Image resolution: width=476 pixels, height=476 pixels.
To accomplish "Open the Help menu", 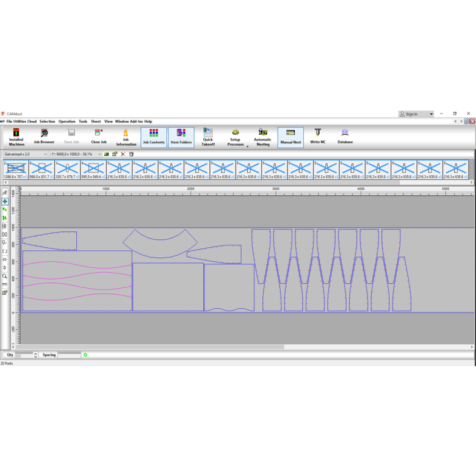I will [148, 121].
